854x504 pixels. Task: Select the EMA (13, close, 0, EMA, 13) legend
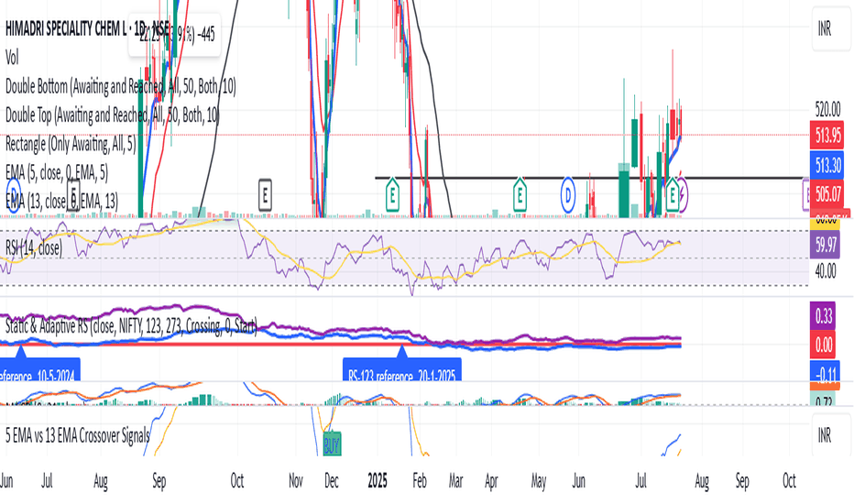coord(61,202)
